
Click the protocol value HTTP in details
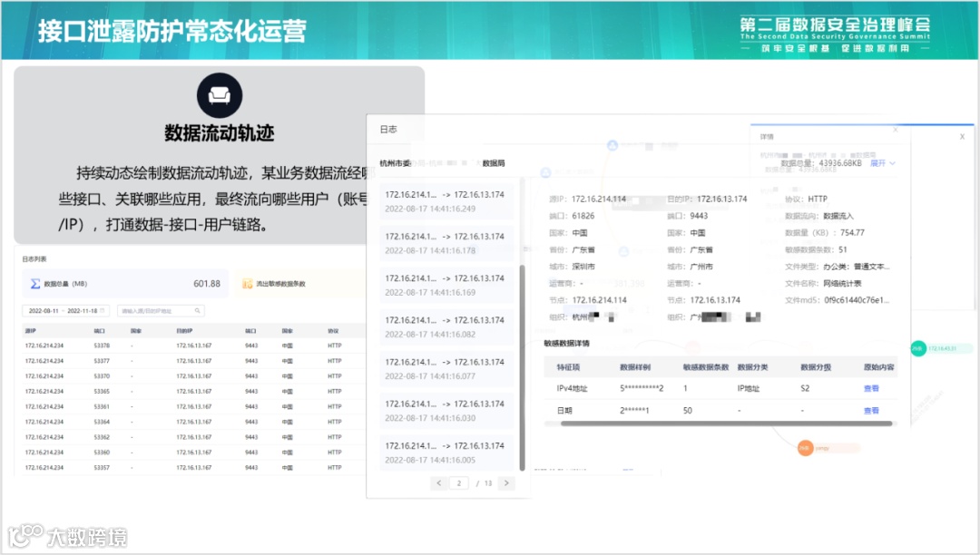[817, 200]
